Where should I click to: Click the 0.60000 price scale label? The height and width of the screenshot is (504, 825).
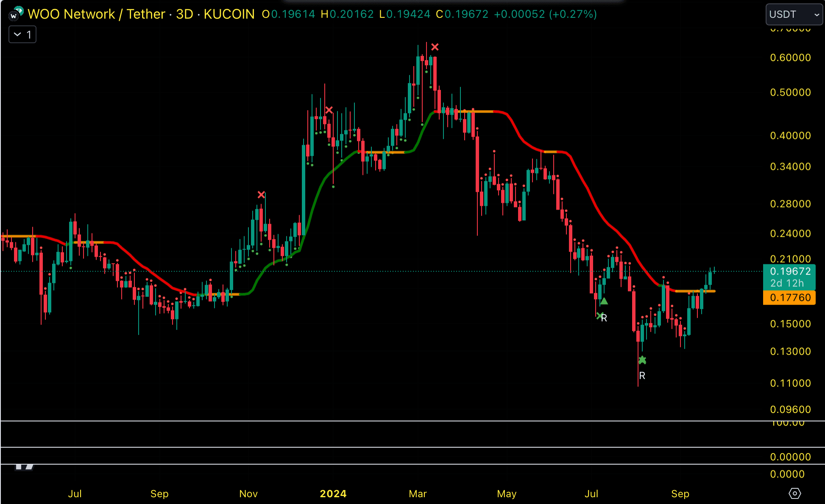(790, 58)
